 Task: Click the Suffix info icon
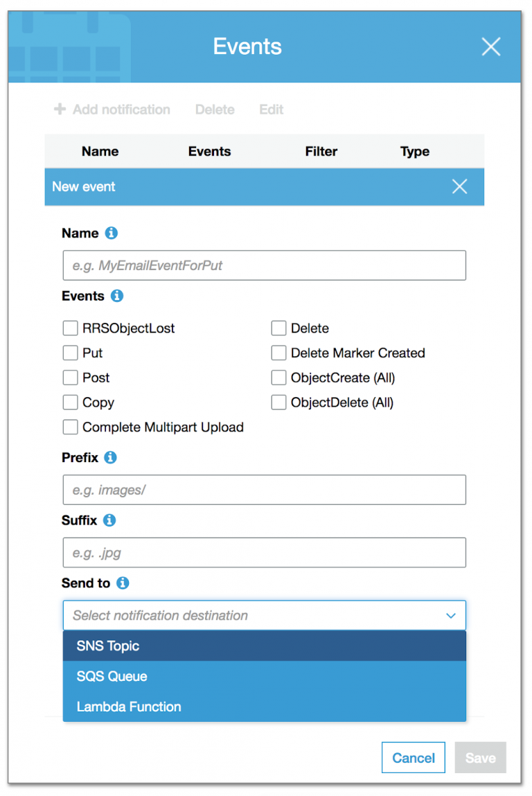point(109,520)
